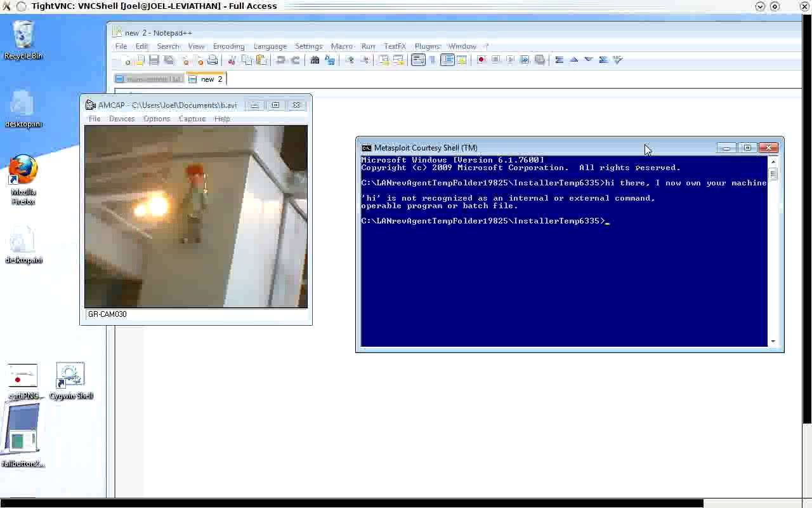This screenshot has width=812, height=508.
Task: Switch to the 'new 2' document tab
Action: [x=207, y=79]
